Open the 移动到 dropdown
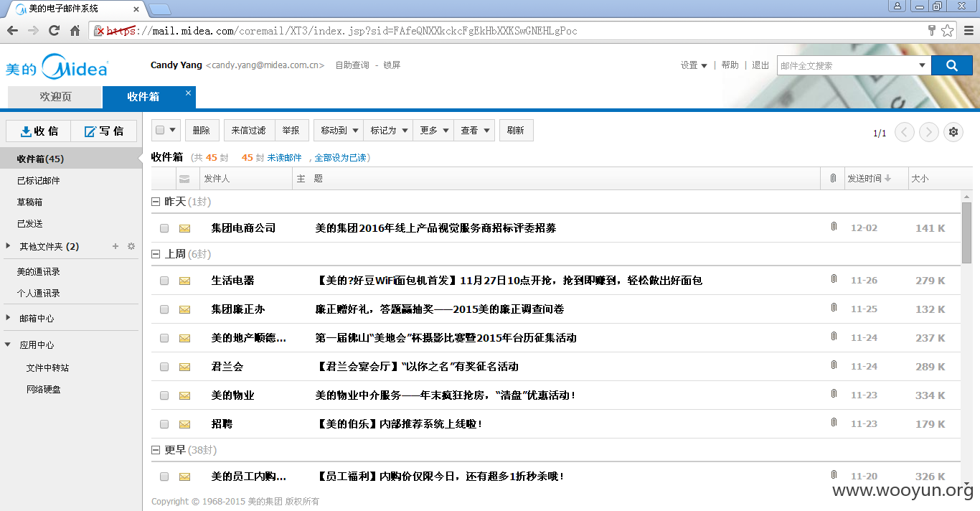 point(339,130)
